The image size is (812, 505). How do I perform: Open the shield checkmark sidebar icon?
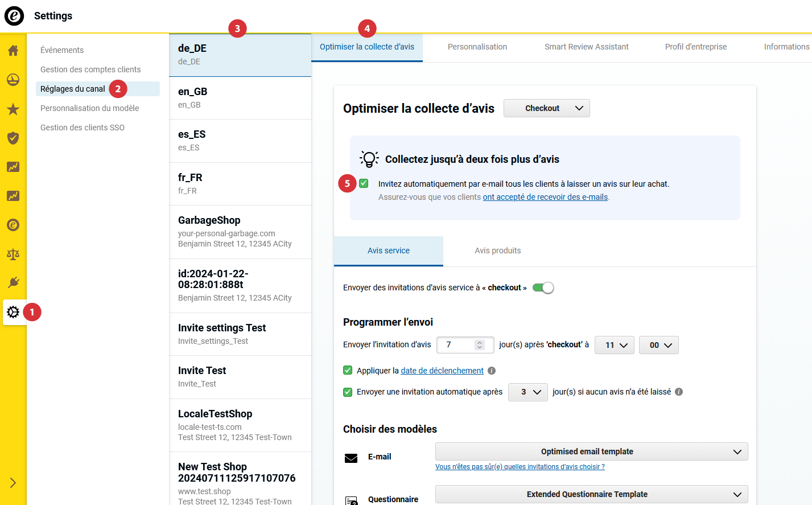(x=13, y=138)
